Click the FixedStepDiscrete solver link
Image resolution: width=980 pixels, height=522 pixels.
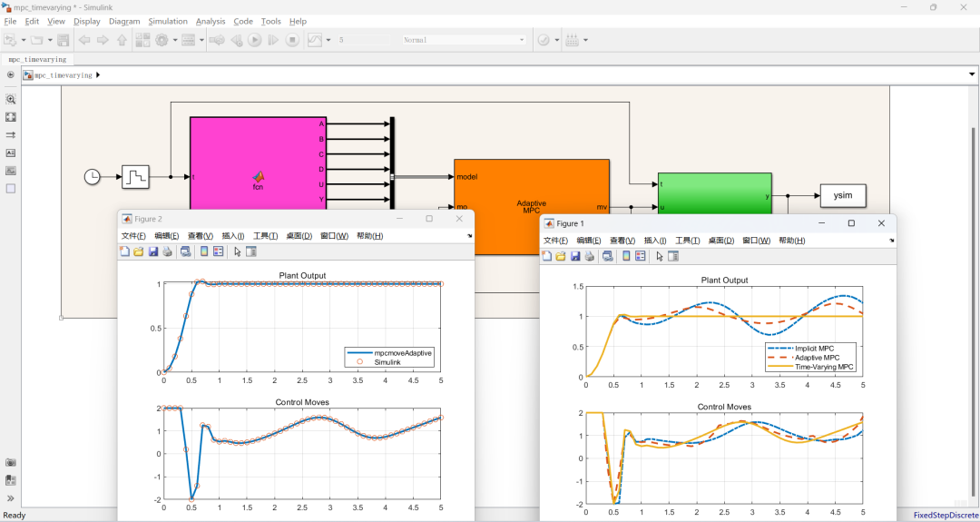click(945, 515)
